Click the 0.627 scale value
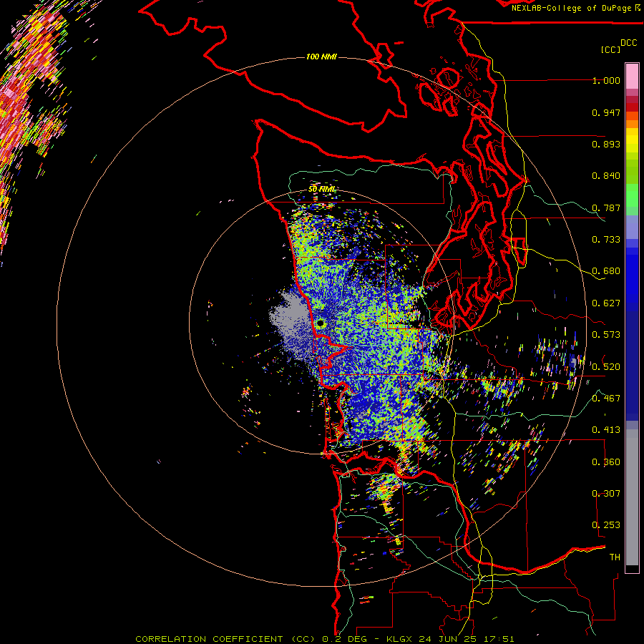The width and height of the screenshot is (644, 644). pos(606,303)
